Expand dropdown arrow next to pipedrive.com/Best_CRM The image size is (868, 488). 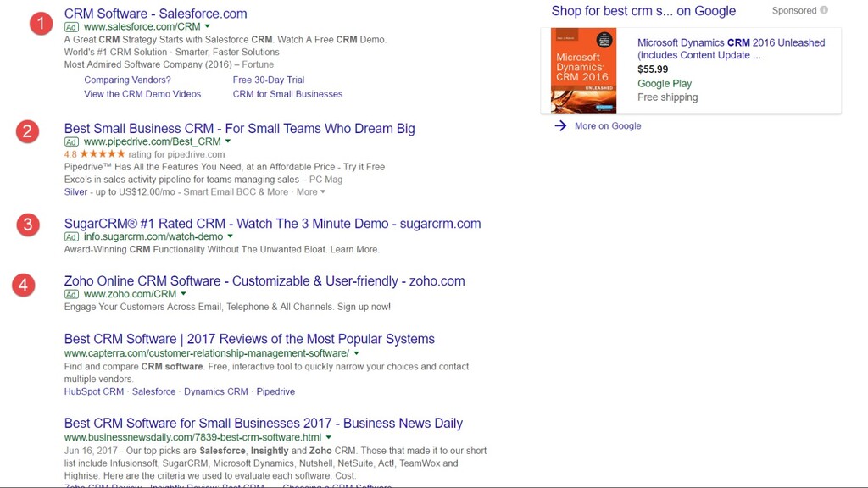pyautogui.click(x=228, y=141)
